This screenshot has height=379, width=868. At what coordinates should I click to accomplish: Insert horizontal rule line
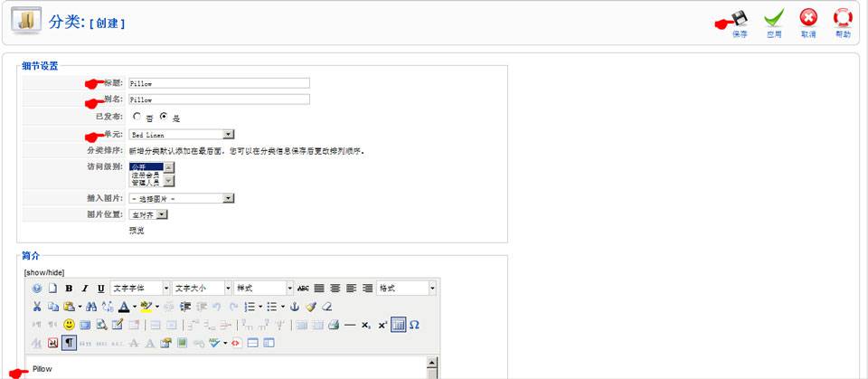(x=350, y=325)
